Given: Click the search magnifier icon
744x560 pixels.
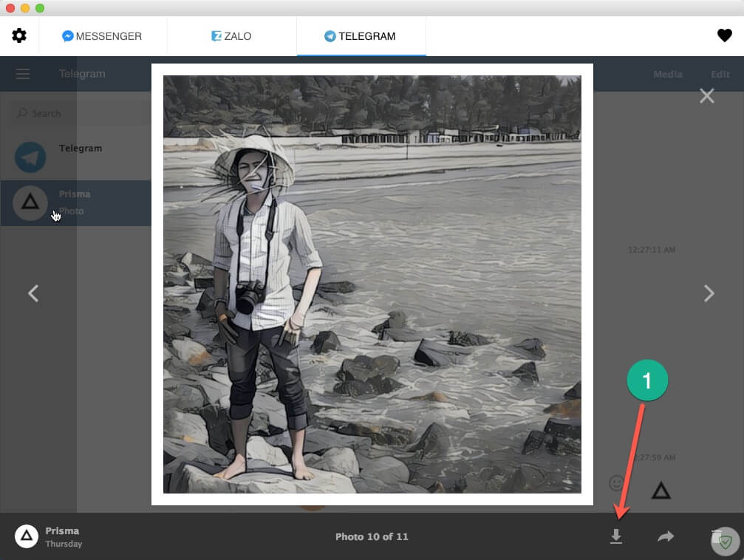Looking at the screenshot, I should (x=22, y=113).
